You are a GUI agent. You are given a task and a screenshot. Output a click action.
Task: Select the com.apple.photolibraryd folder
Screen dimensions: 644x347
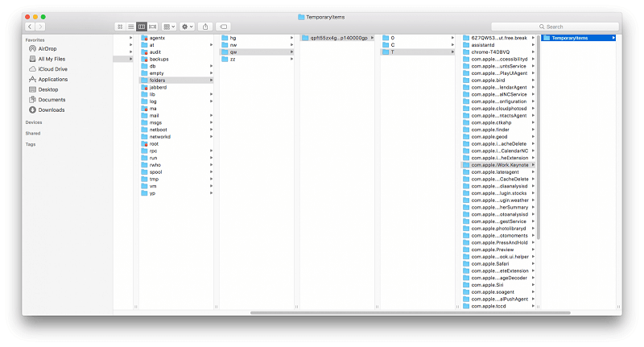pyautogui.click(x=498, y=229)
